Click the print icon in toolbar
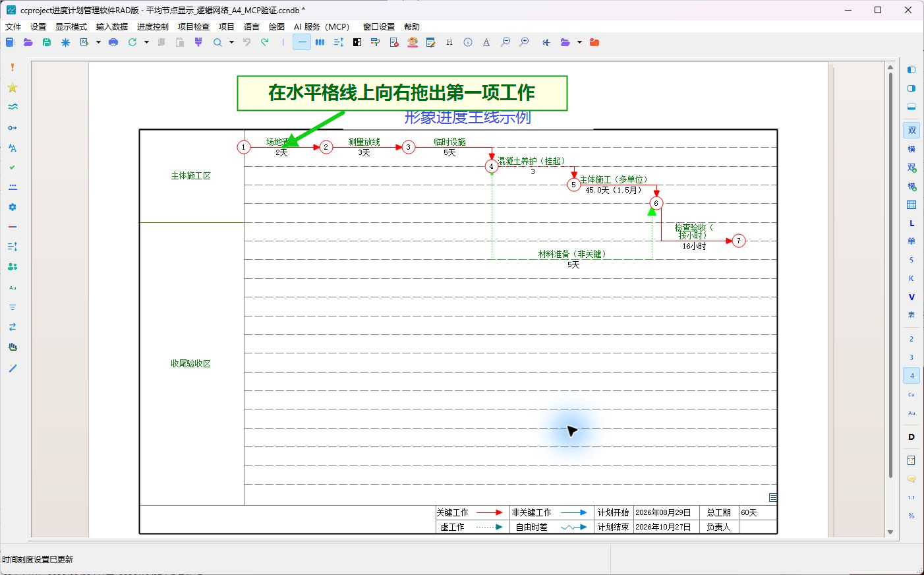 (113, 42)
